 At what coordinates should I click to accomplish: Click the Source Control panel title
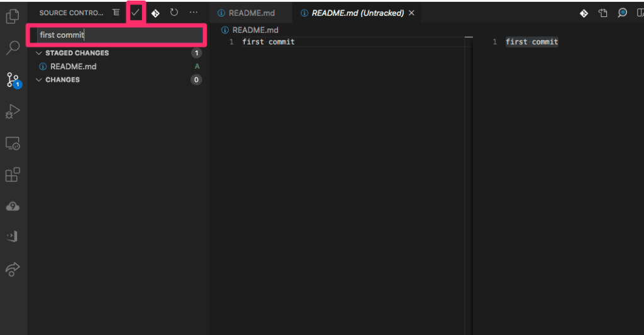click(x=71, y=13)
